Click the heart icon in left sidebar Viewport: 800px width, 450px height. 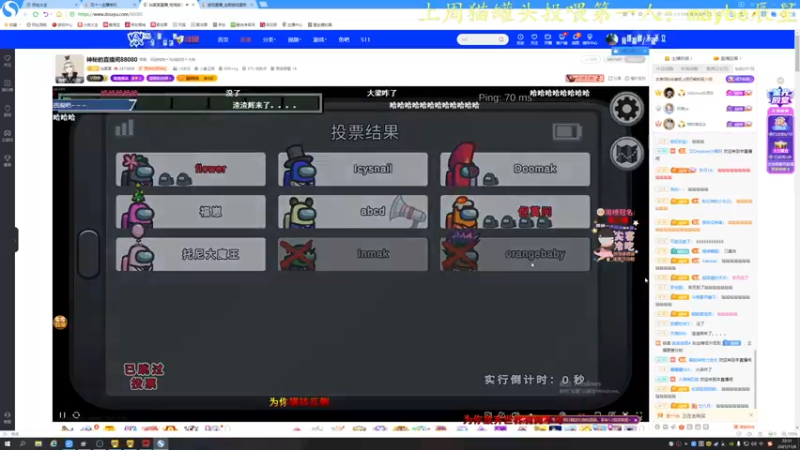coord(7,60)
